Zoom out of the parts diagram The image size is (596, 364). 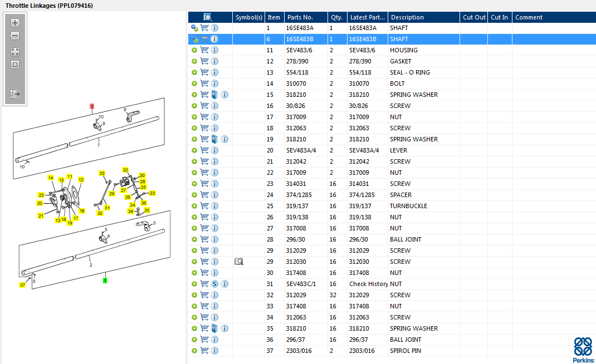pos(15,36)
